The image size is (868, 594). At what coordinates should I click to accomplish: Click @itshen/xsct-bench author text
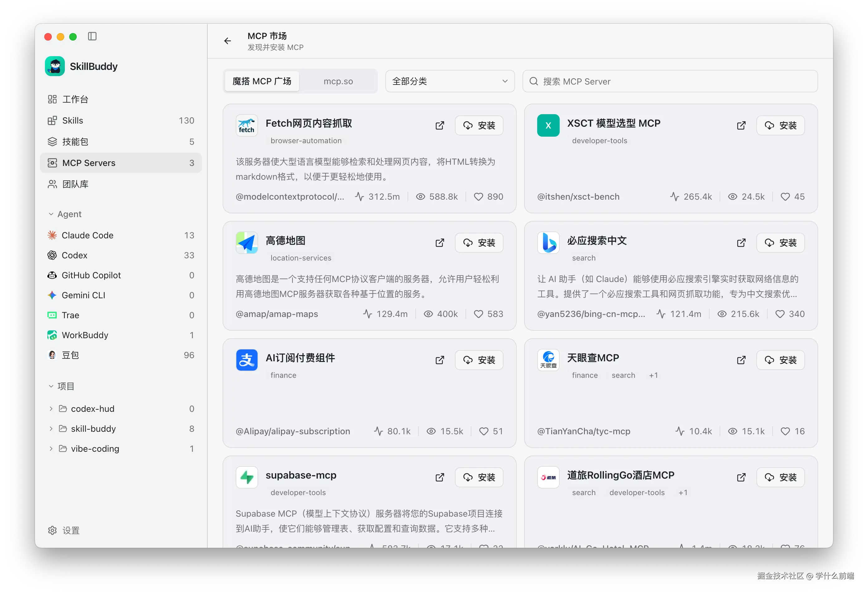click(578, 197)
